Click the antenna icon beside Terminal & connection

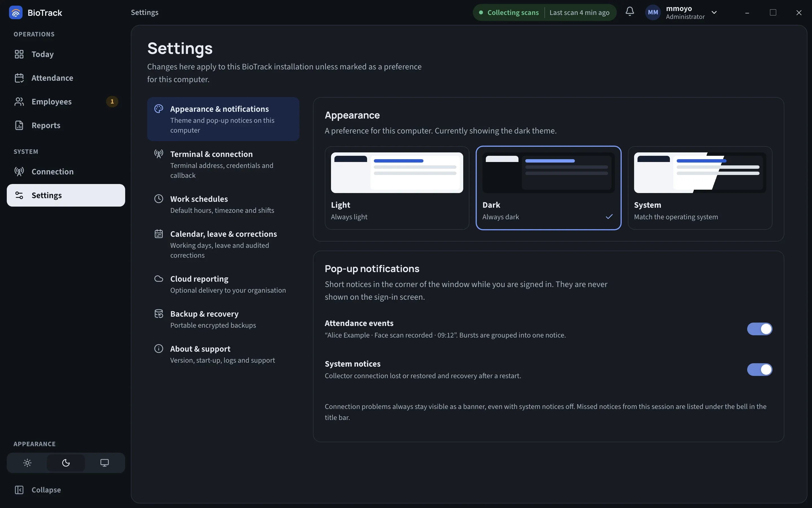(159, 154)
